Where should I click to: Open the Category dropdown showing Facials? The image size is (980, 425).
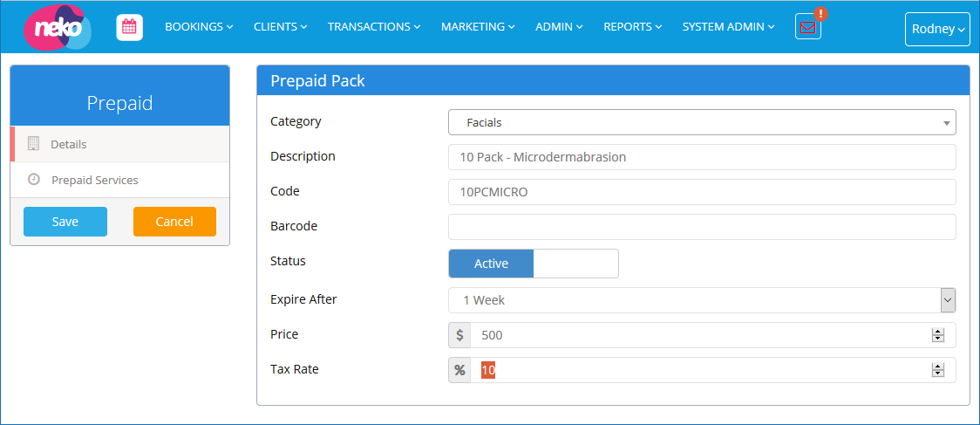(x=701, y=122)
